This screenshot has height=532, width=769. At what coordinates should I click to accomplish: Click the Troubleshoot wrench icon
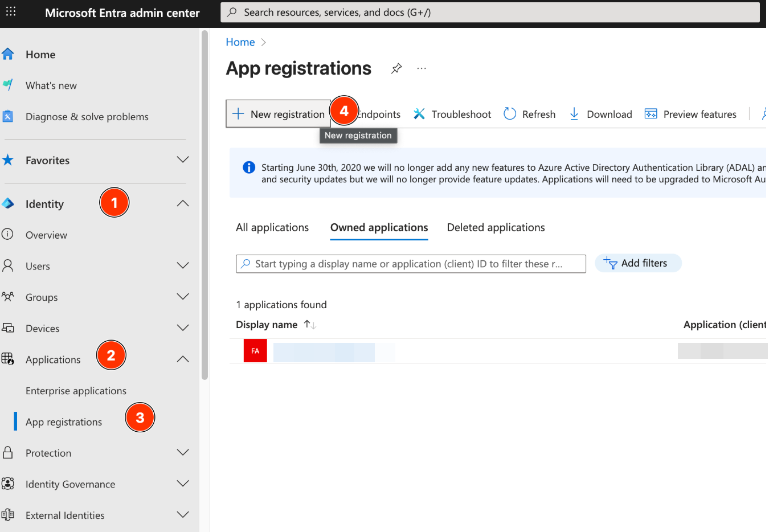pos(419,114)
